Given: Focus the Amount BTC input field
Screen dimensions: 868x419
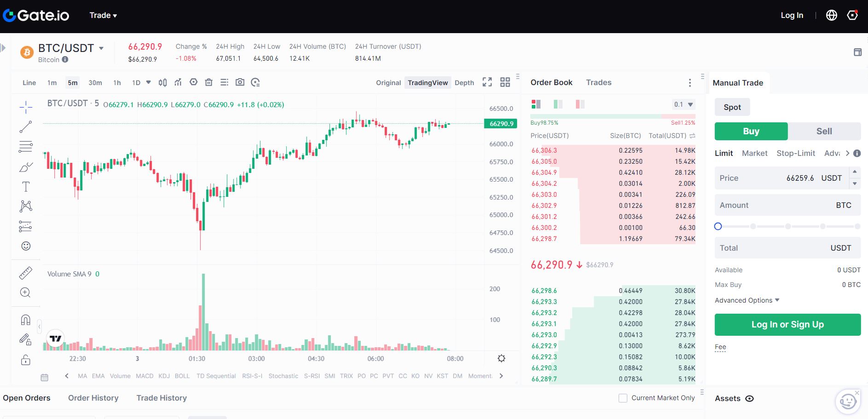Looking at the screenshot, I should [x=788, y=205].
